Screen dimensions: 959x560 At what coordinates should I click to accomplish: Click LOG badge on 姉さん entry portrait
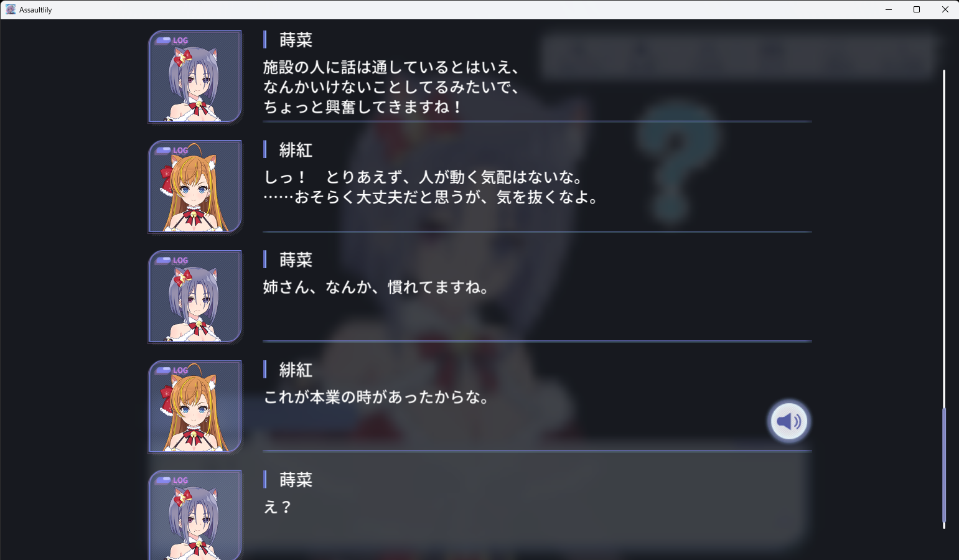[x=172, y=260]
